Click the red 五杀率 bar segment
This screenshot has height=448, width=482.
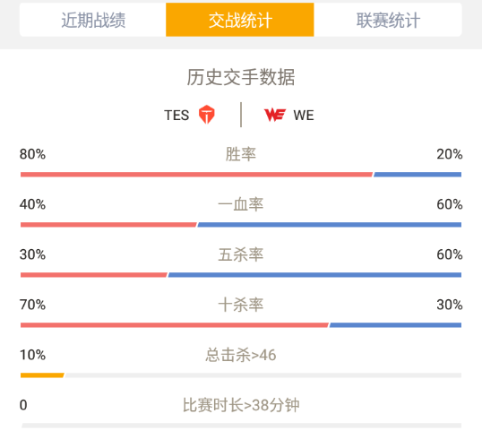click(x=94, y=275)
